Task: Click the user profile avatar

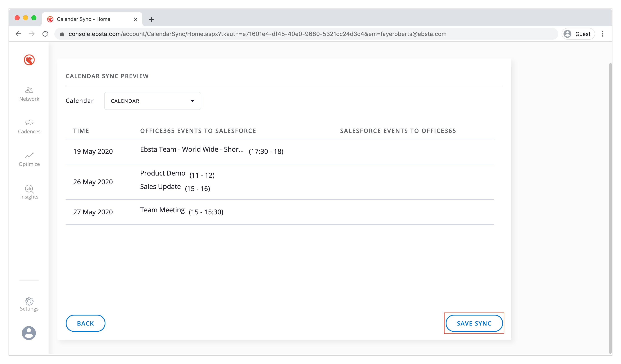Action: click(29, 333)
